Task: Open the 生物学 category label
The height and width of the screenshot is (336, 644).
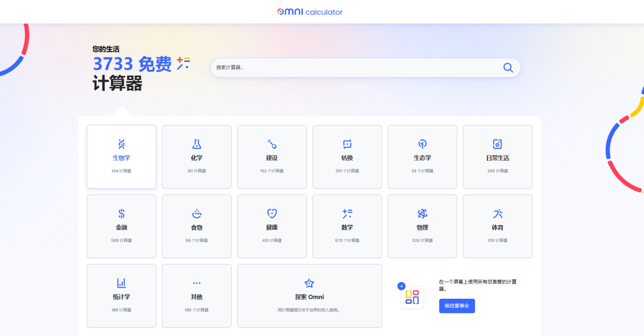Action: point(121,158)
